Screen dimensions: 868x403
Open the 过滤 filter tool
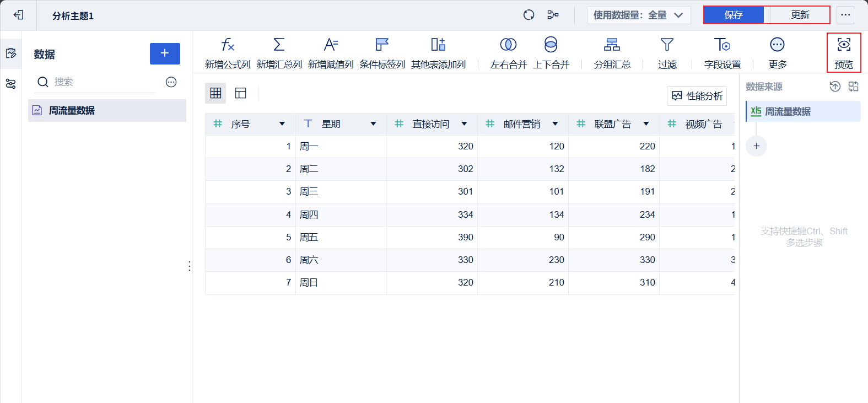667,45
